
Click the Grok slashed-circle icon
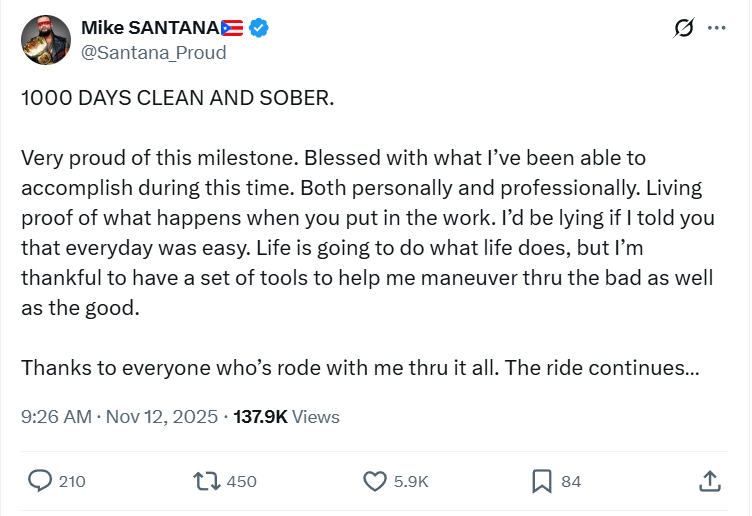684,29
